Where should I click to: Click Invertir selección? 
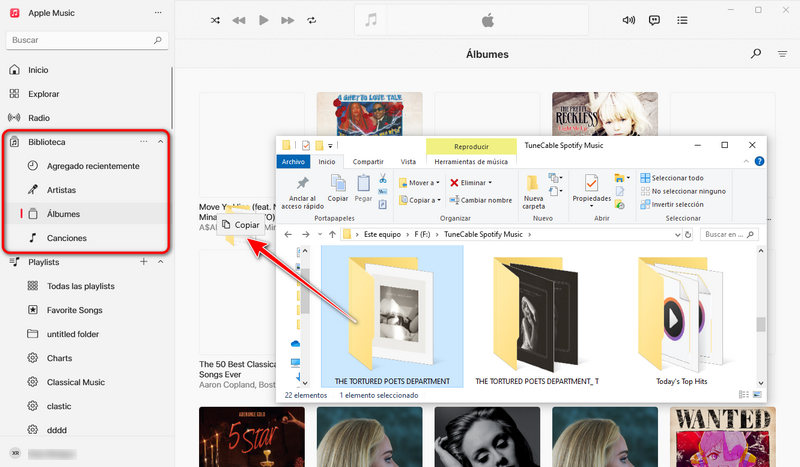672,204
